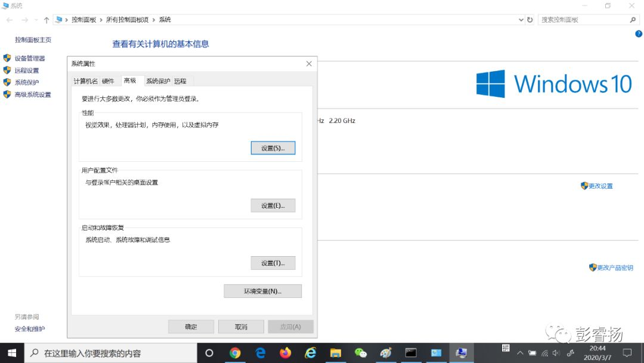Launch Microsoft Edge from taskbar

[261, 353]
